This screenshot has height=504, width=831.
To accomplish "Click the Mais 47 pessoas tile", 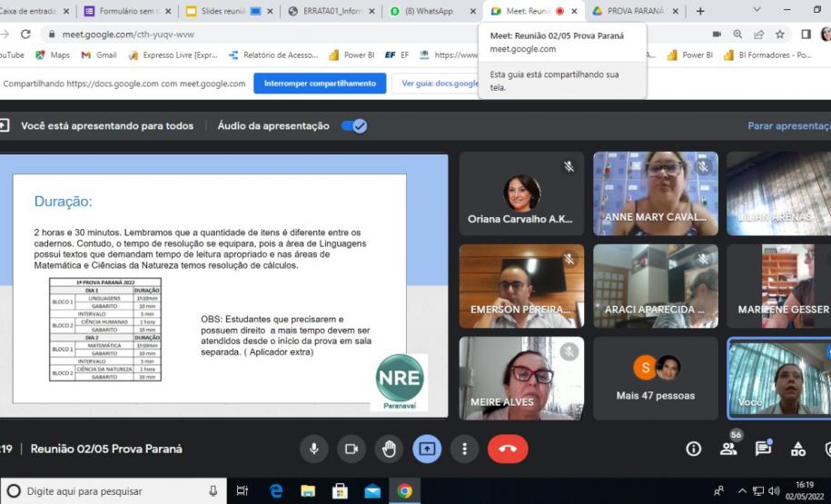I will (656, 378).
